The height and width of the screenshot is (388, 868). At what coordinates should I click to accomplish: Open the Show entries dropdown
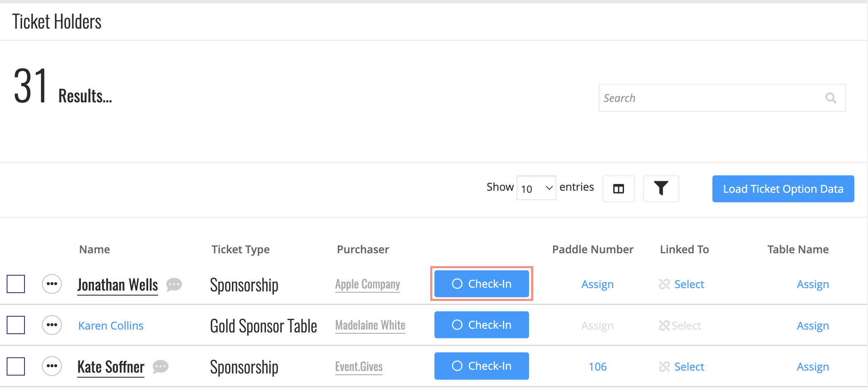[x=536, y=188]
